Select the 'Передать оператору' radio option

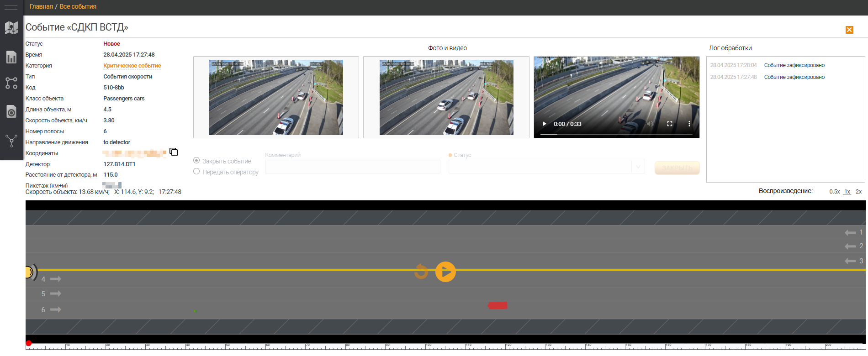point(196,172)
